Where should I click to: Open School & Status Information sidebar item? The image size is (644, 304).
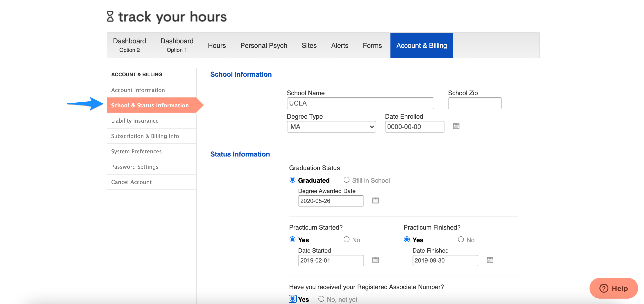pos(152,105)
